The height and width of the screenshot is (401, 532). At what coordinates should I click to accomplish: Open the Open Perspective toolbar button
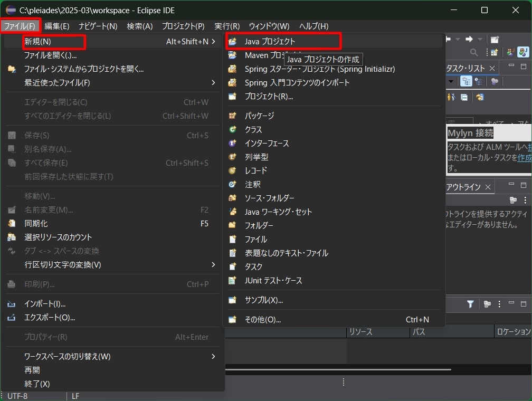(x=495, y=52)
